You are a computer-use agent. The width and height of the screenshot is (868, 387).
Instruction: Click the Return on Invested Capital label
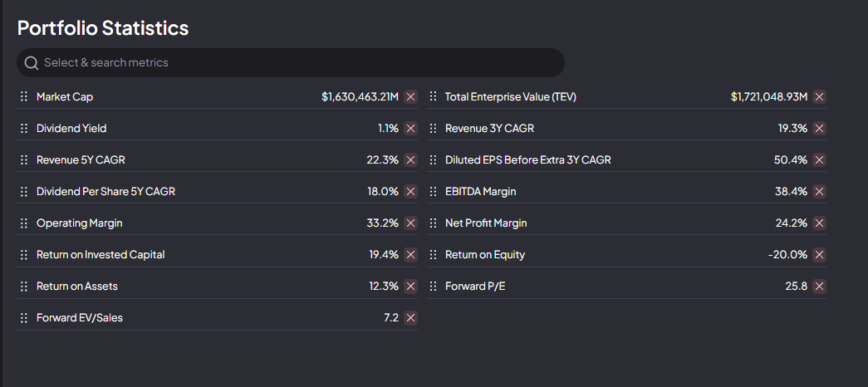[101, 255]
